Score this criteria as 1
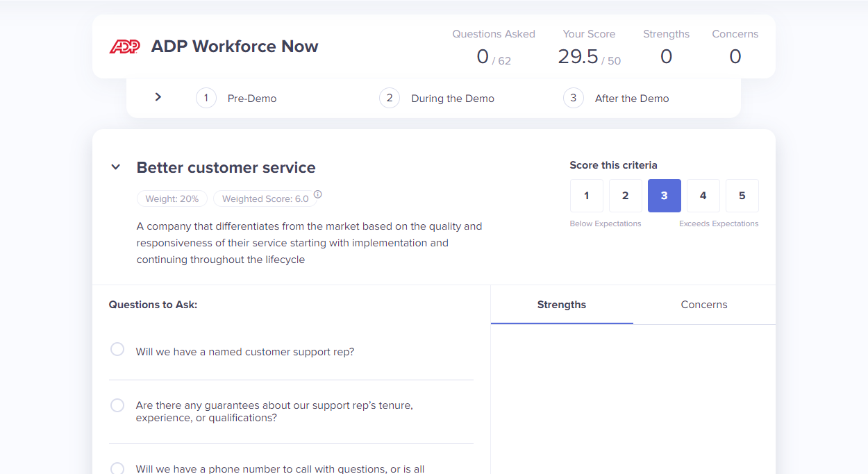This screenshot has width=868, height=474. [x=587, y=196]
